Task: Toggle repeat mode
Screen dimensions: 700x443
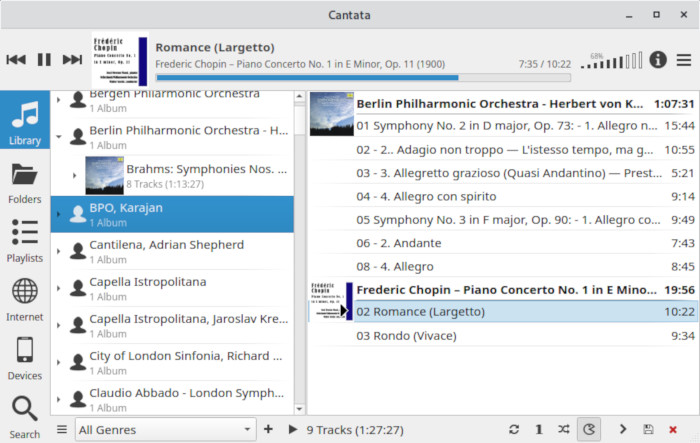Action: [x=514, y=430]
